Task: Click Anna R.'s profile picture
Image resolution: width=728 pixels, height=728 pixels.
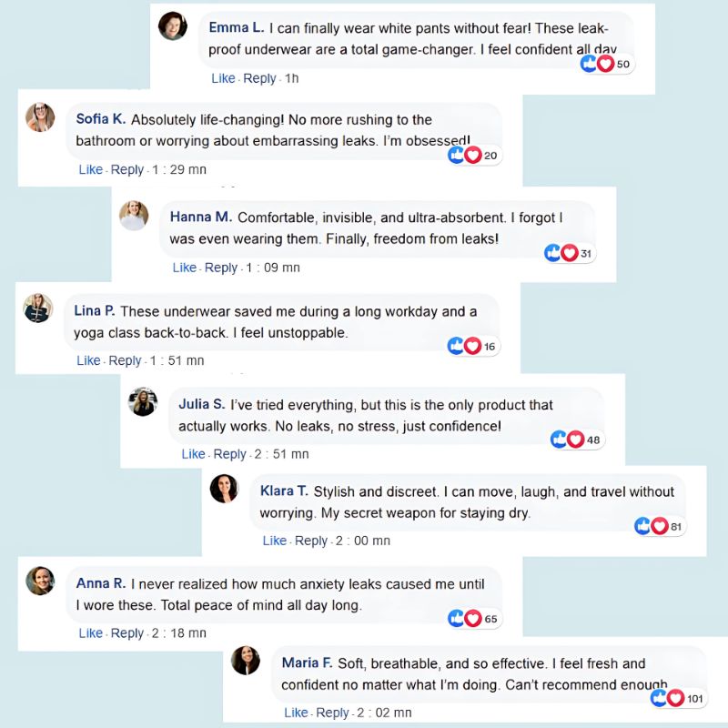Action: (x=40, y=581)
